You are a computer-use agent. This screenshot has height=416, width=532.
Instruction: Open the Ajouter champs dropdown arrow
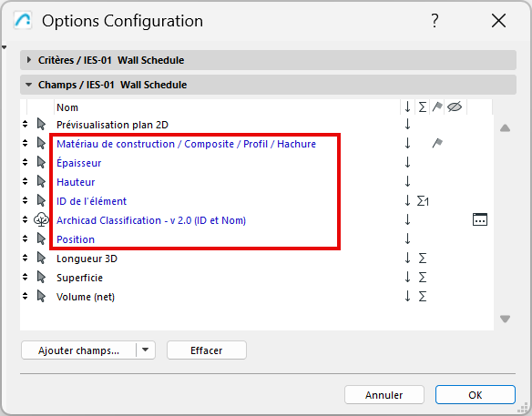[x=146, y=350]
